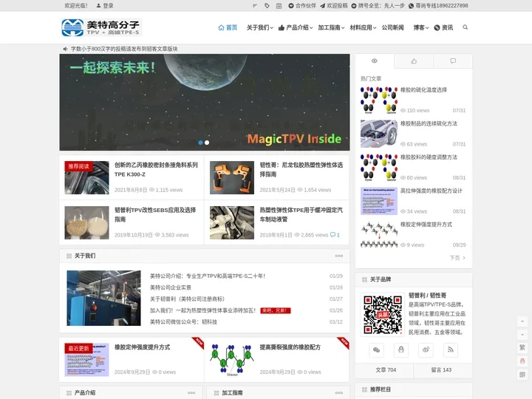This screenshot has width=532, height=399.
Task: Open sidebar article 橡胶胶料的硬度调整方法
Action: click(x=429, y=157)
